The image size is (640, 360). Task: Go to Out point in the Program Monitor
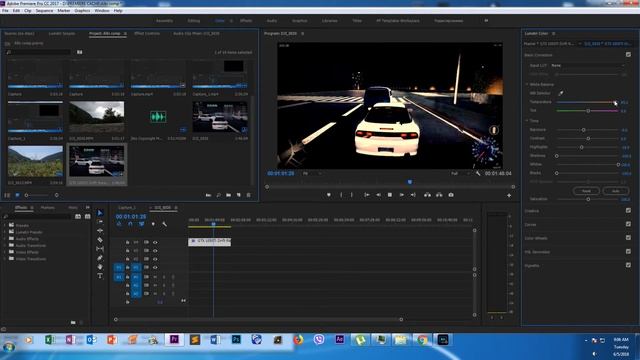[413, 195]
